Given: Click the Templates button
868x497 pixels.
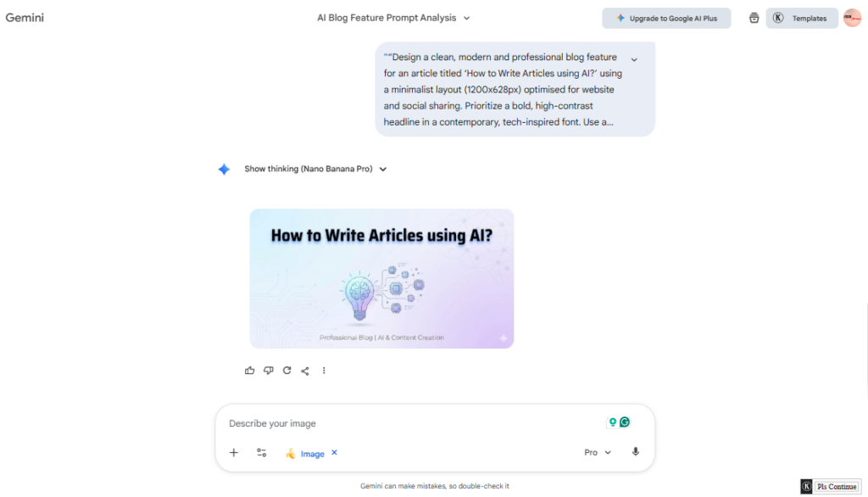Looking at the screenshot, I should pyautogui.click(x=802, y=18).
